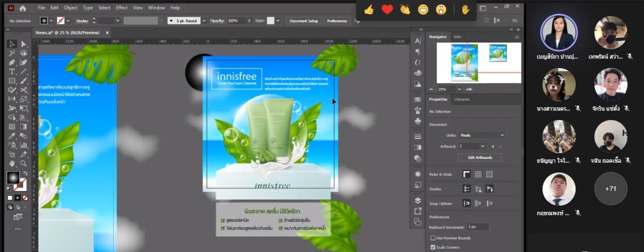Click Edit Artboards button
The height and width of the screenshot is (252, 644).
(480, 157)
